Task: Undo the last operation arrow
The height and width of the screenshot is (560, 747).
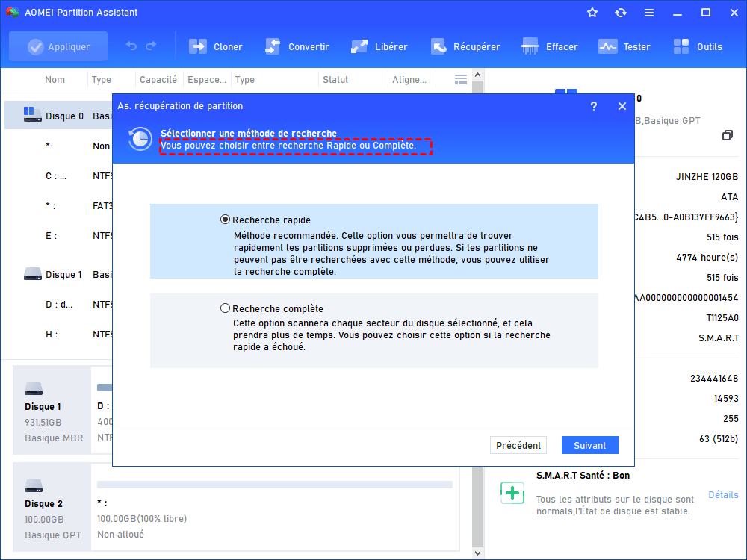Action: click(x=131, y=46)
